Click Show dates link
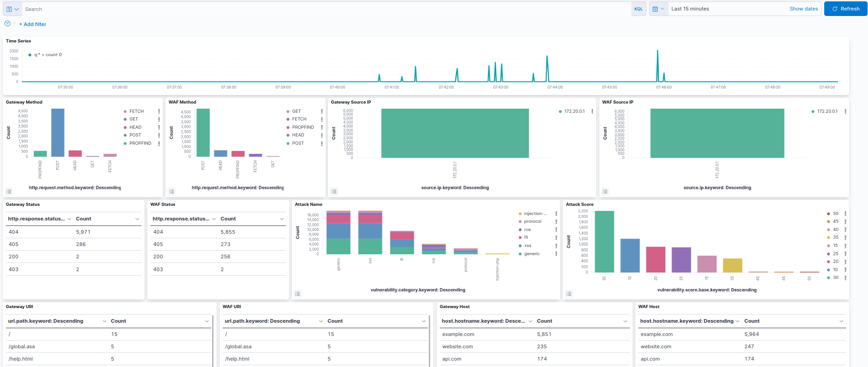868x367 pixels. point(804,9)
